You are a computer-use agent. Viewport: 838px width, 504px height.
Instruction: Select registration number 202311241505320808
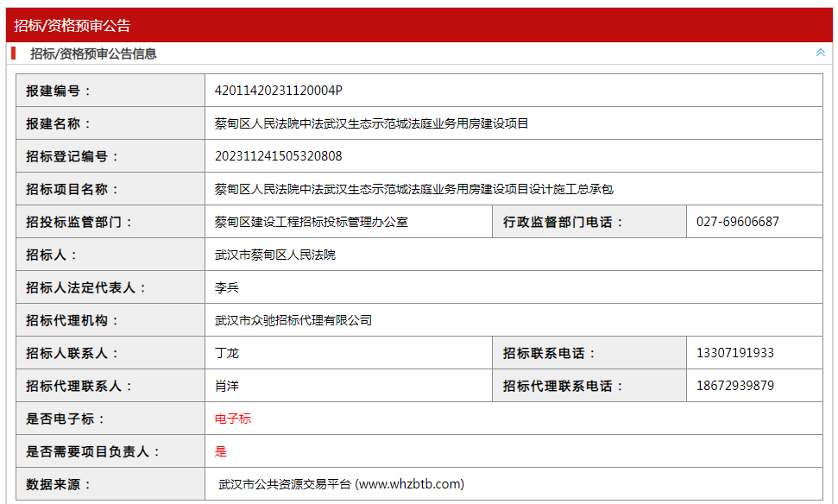click(x=279, y=156)
